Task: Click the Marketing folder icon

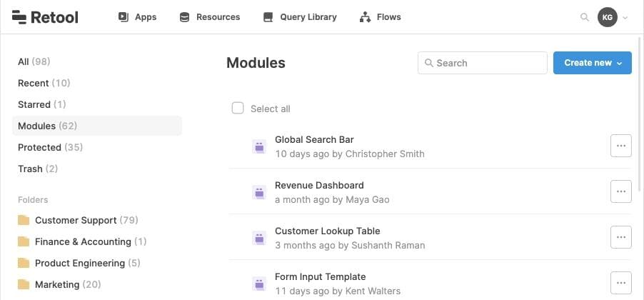Action: (x=24, y=284)
